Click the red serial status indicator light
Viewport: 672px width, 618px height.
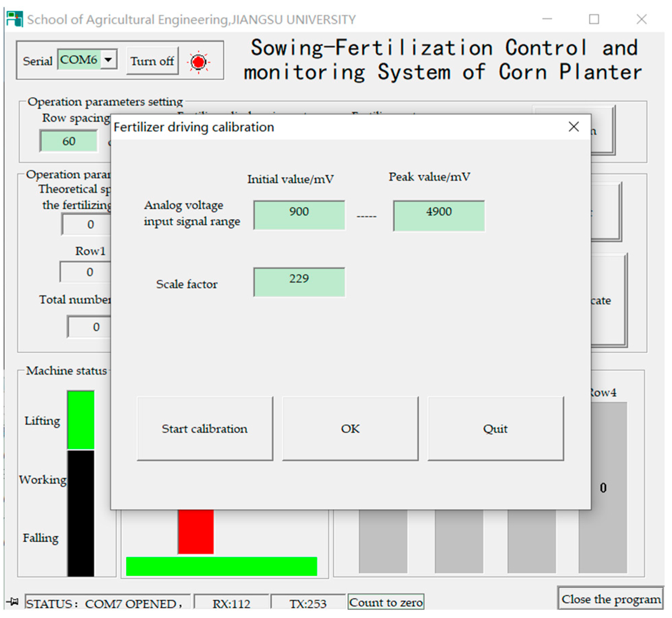click(x=198, y=62)
